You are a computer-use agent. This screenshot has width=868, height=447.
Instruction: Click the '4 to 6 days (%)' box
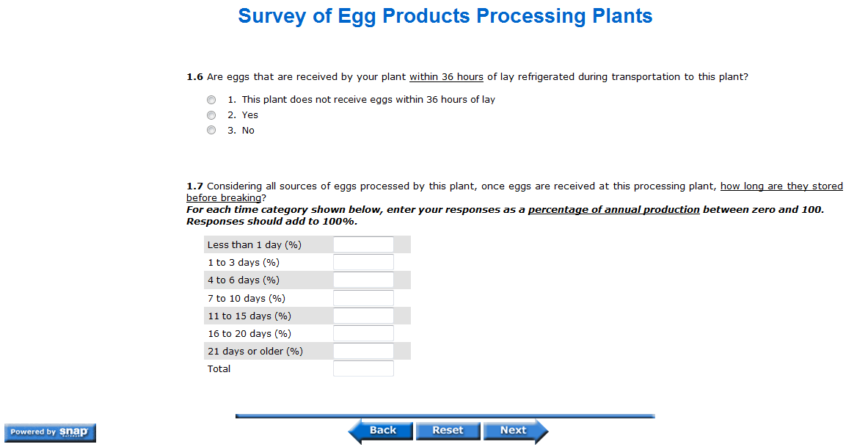point(363,280)
